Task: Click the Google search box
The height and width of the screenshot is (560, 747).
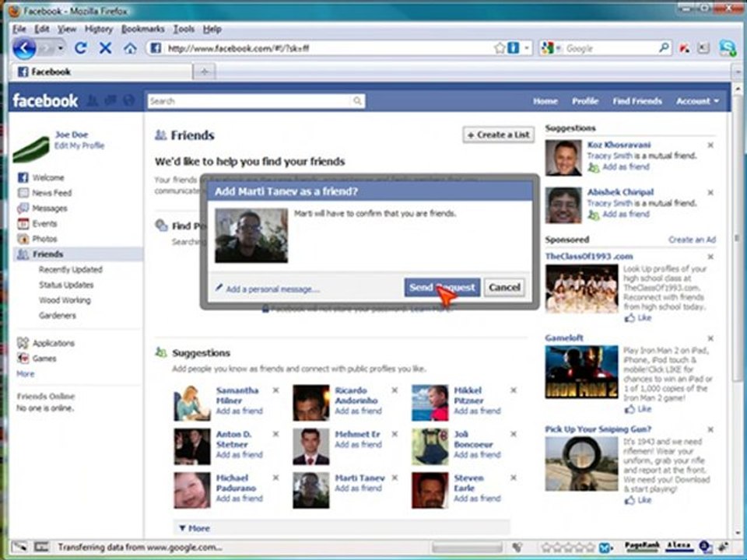Action: (x=612, y=48)
